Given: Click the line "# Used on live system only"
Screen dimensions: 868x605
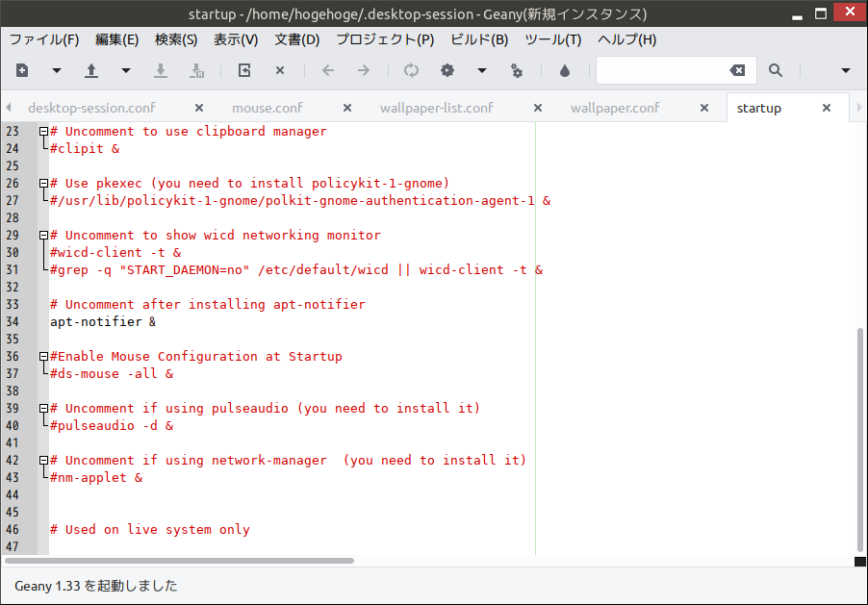Looking at the screenshot, I should tap(150, 529).
